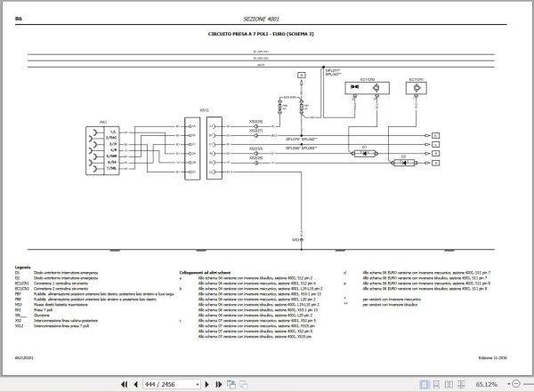Viewport: 534px width, 392px height.
Task: Zoom out with the minus button
Action: (516, 384)
